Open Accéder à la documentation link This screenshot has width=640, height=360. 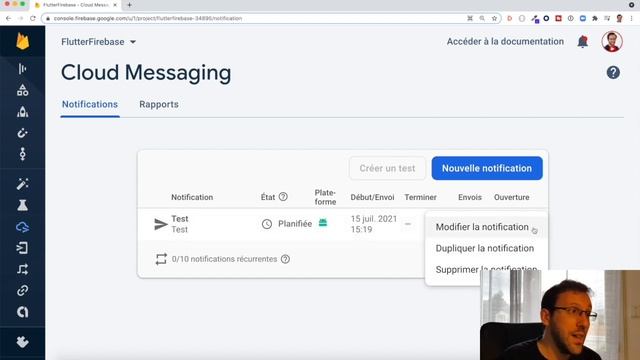coord(505,42)
